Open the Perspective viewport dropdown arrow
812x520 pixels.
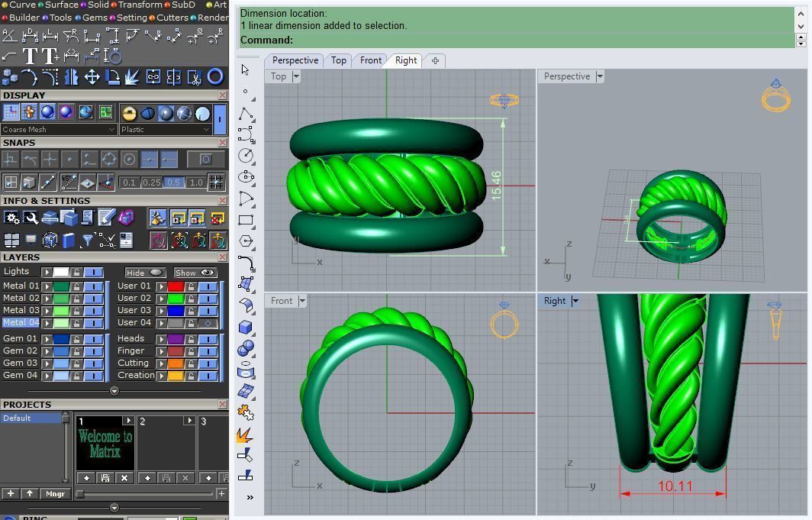pyautogui.click(x=599, y=76)
